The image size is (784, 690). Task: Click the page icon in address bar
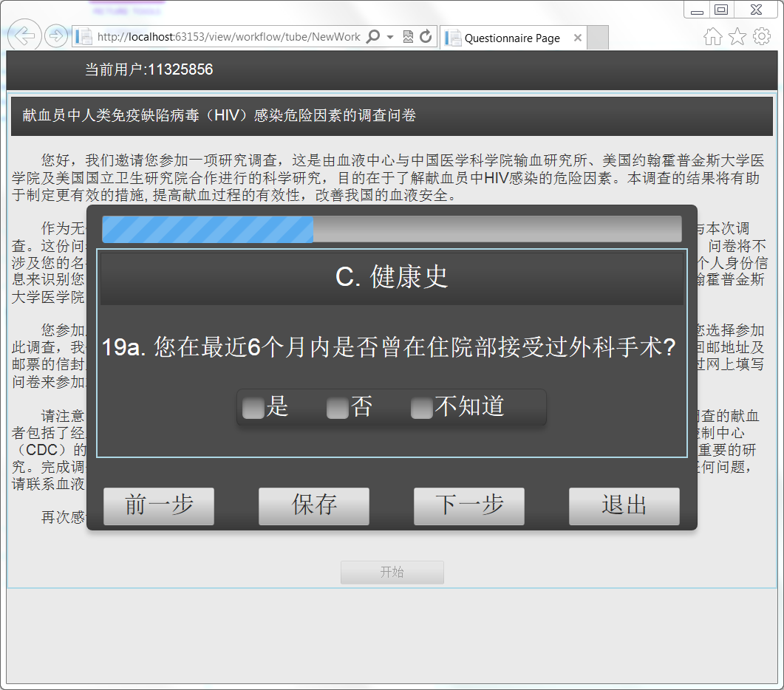point(83,36)
